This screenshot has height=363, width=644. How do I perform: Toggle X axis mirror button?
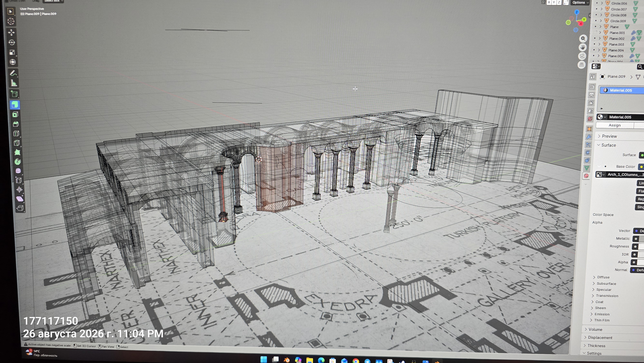[x=549, y=3]
